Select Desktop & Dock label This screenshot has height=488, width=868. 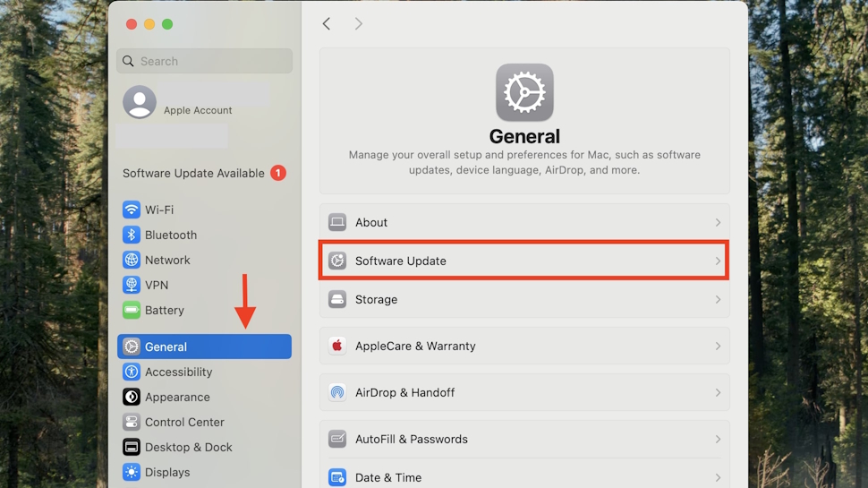189,447
